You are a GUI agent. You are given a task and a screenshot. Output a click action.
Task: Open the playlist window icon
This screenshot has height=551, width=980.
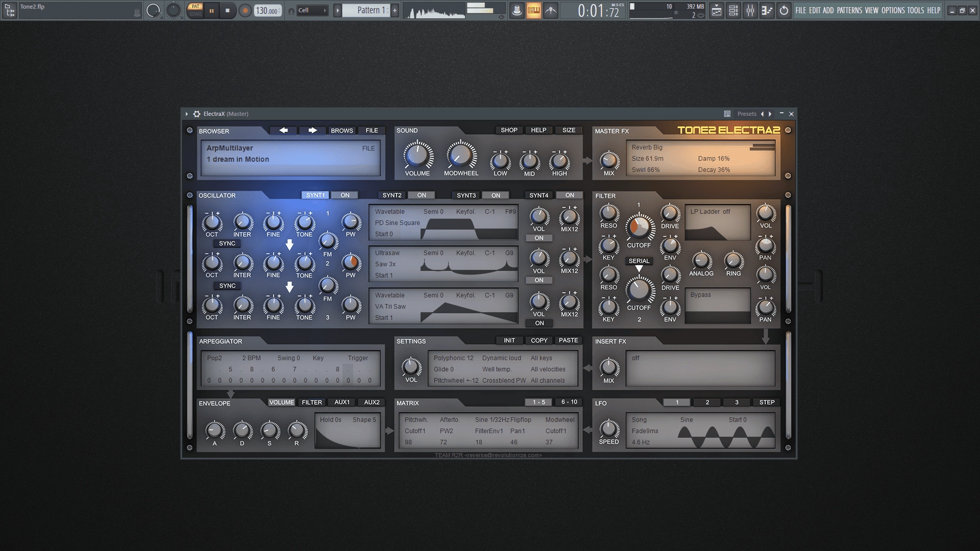tap(717, 10)
